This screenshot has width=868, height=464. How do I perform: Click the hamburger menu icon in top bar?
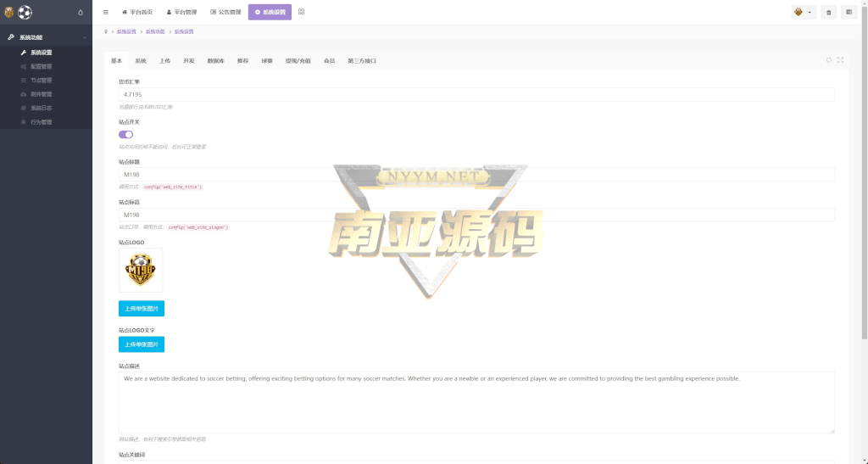[105, 13]
